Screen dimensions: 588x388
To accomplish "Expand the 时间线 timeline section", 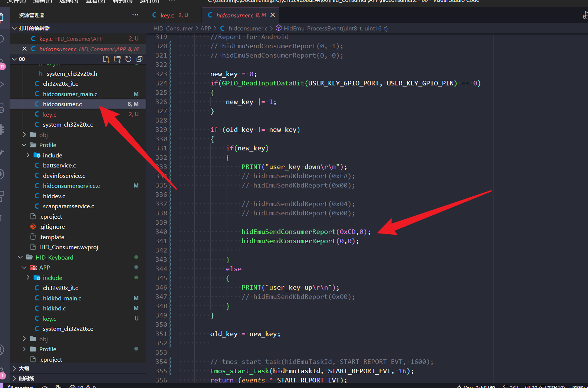I will pos(14,378).
